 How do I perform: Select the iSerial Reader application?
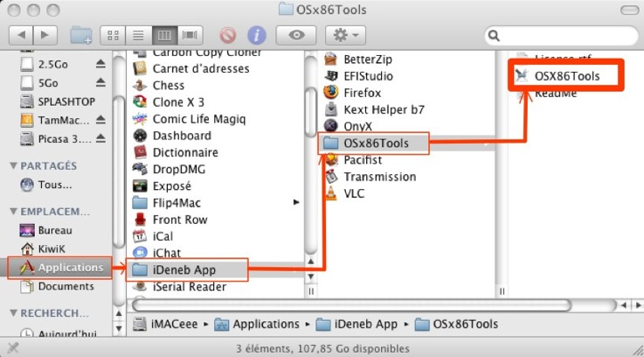click(x=179, y=286)
